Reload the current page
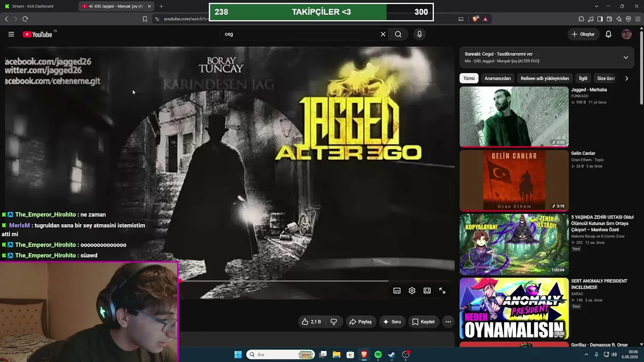Viewport: 644px width, 362px height. click(x=25, y=19)
